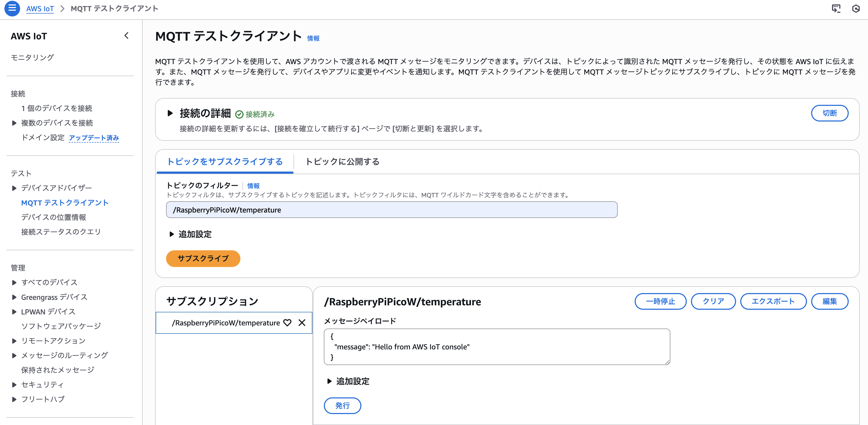This screenshot has width=868, height=425.
Task: Favorite the /RaspberryPiPicoW/temperature subscription with heart
Action: tap(287, 323)
